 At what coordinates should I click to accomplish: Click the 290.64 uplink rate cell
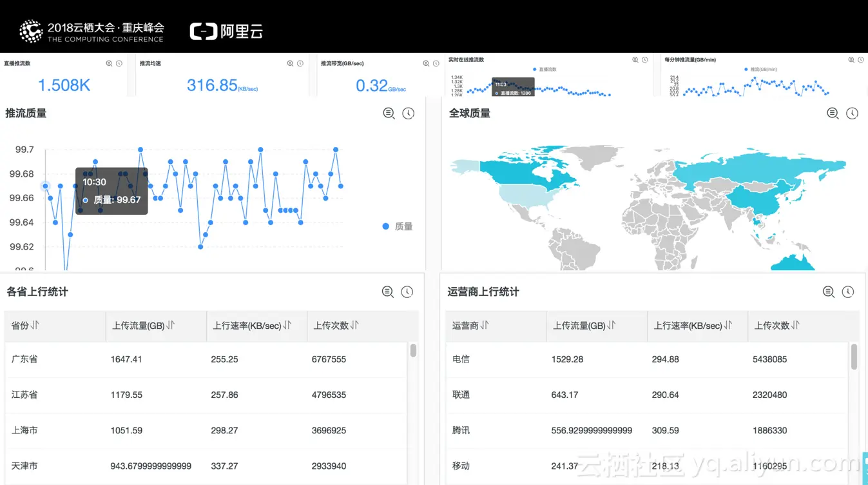pos(665,395)
